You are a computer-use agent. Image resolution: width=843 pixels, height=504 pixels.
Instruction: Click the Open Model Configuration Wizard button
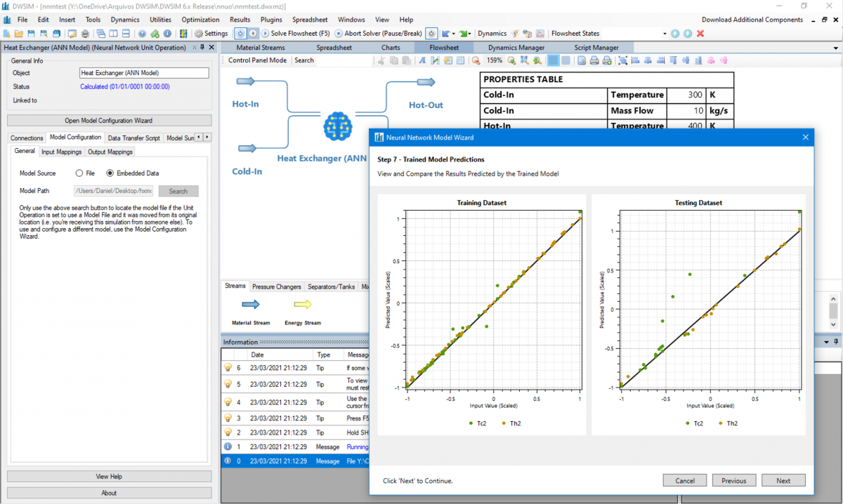tap(109, 119)
